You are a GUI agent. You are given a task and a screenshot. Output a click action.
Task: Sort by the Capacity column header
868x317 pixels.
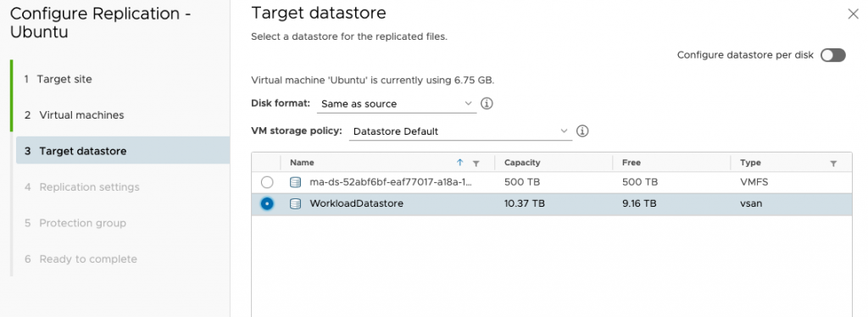point(522,163)
